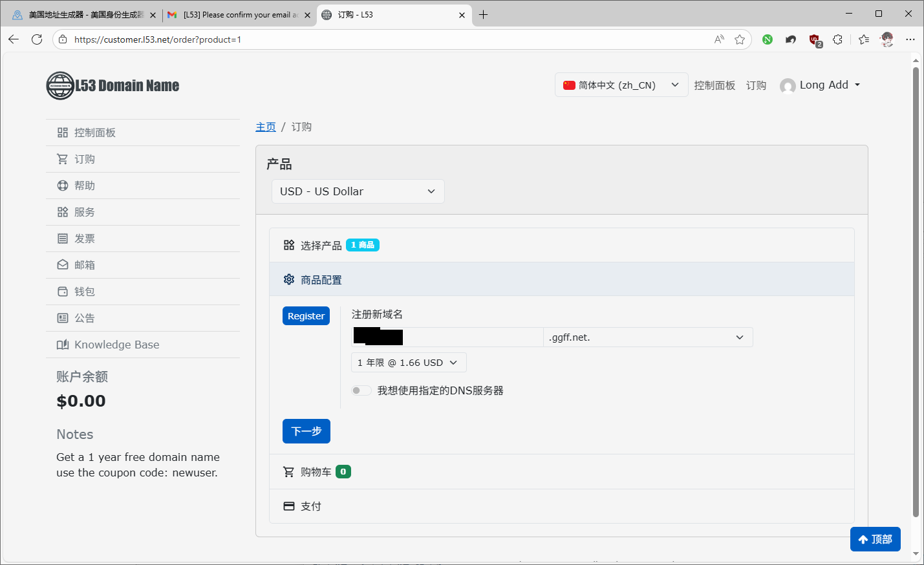Click the 下一步 next step button
The width and height of the screenshot is (924, 565).
coord(306,431)
